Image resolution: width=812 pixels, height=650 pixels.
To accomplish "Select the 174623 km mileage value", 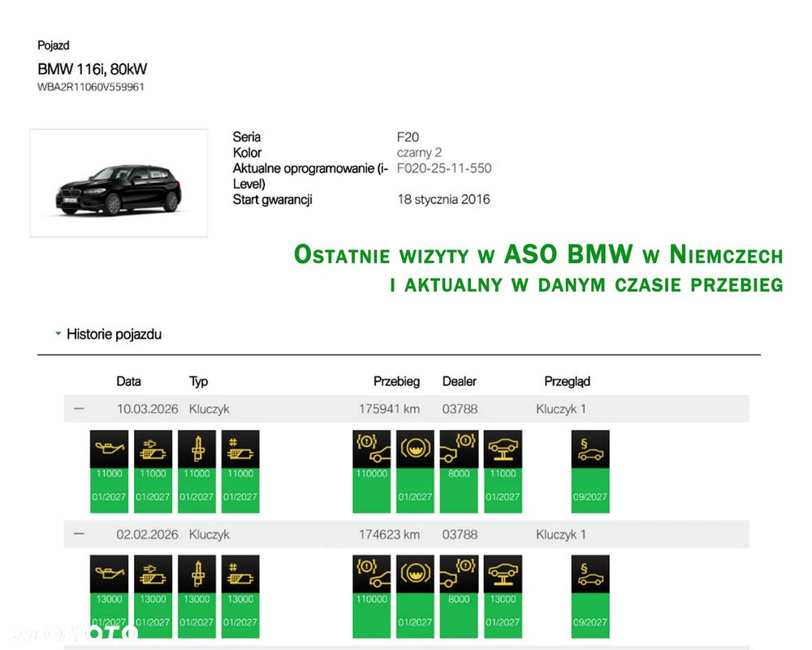I will (x=390, y=535).
